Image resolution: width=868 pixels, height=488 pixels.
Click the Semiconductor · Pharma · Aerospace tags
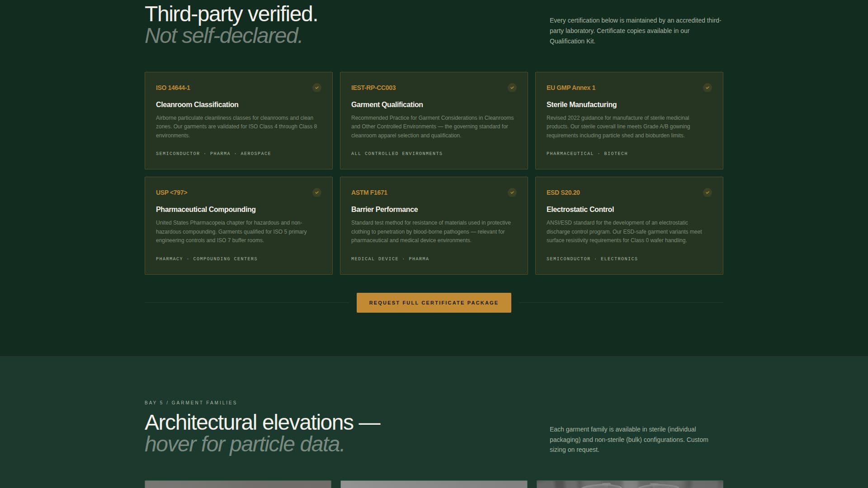pos(213,154)
